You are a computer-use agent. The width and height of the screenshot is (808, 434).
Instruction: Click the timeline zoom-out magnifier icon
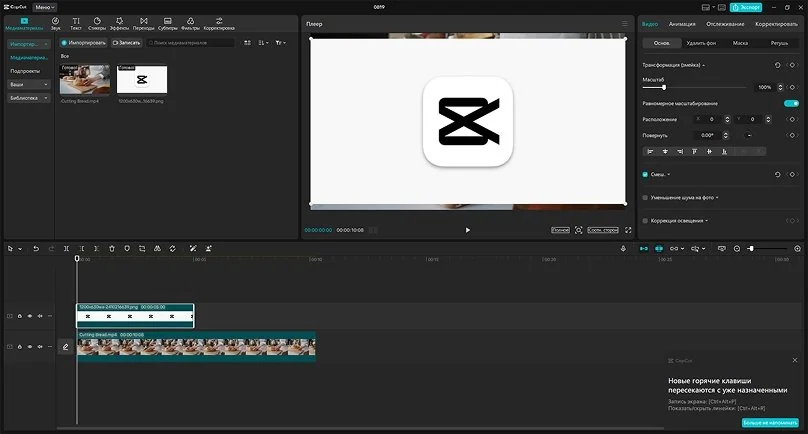click(x=737, y=248)
